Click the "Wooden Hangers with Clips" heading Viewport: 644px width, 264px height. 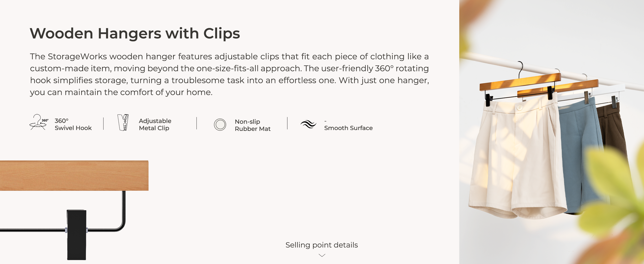135,33
